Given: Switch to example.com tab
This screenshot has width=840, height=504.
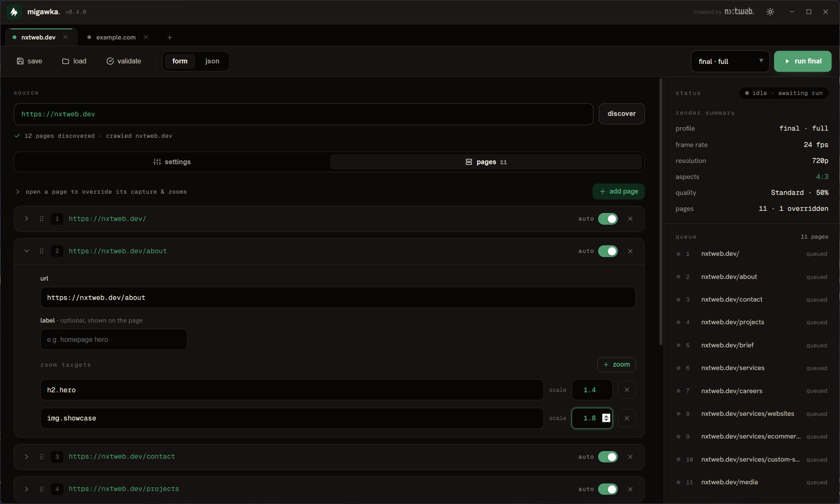Looking at the screenshot, I should click(116, 37).
